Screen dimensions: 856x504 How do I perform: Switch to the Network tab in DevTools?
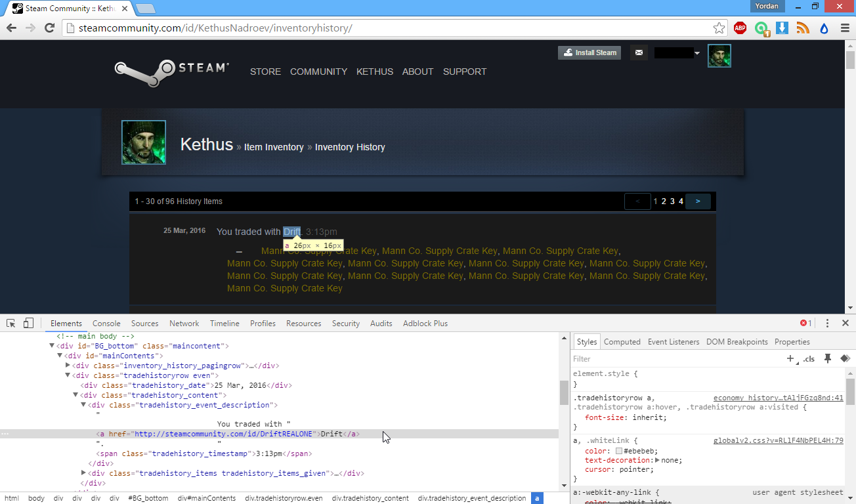(x=184, y=324)
